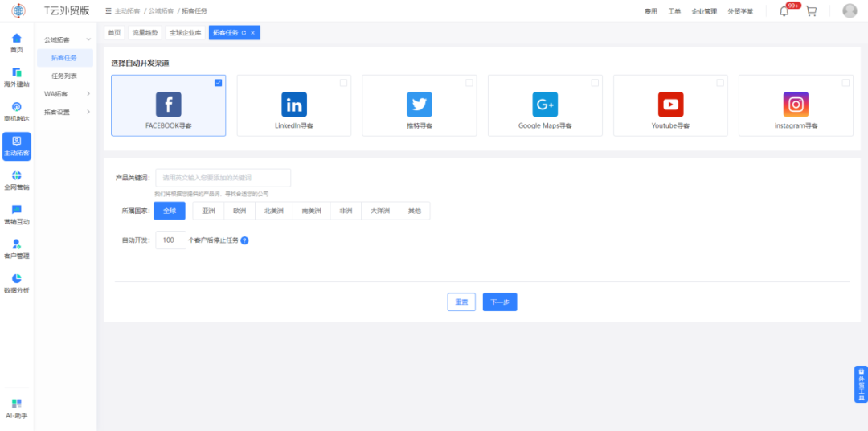The width and height of the screenshot is (868, 431).
Task: Select 大洋洲 region option
Action: click(380, 211)
